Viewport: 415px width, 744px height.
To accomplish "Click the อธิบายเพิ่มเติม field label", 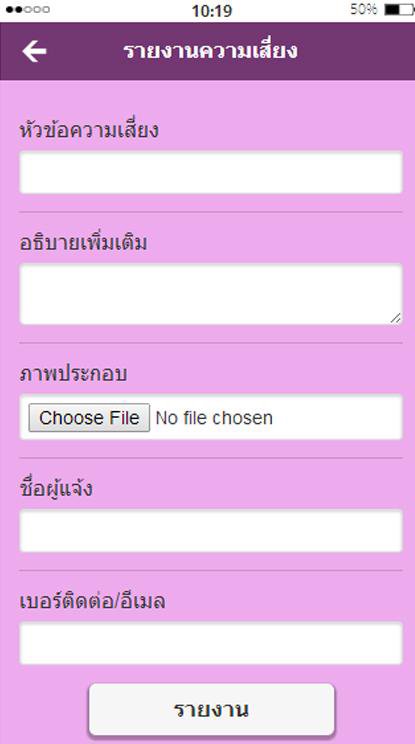I will 83,243.
